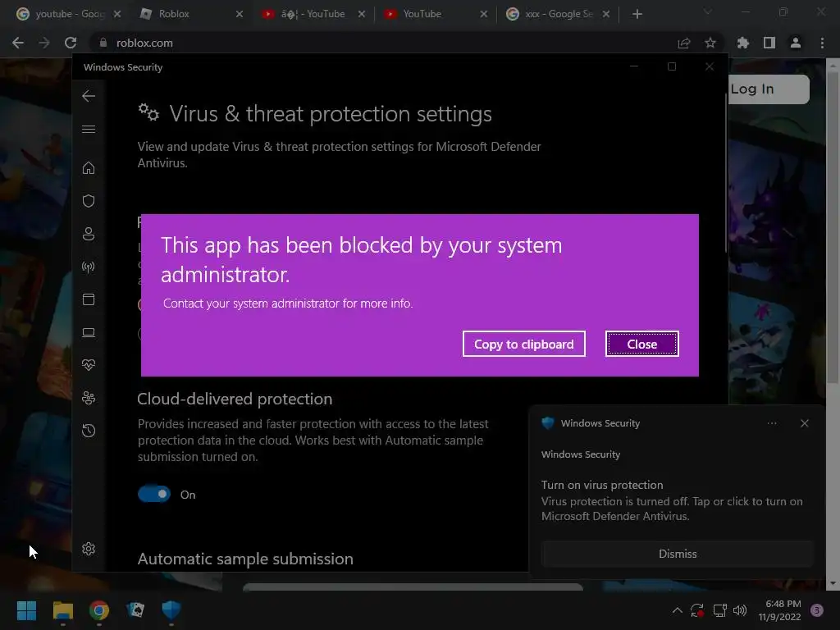Open Chrome profile avatar
Screen dimensions: 840x630
[796, 43]
